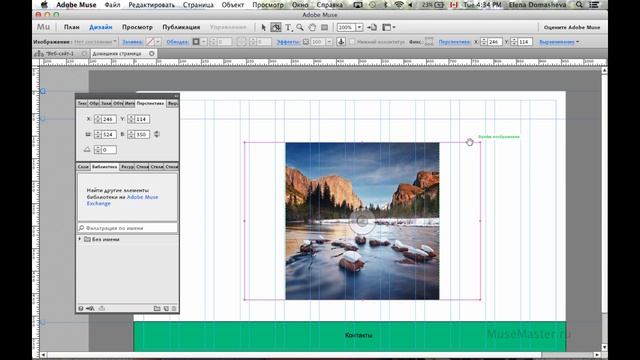
Task: Open the stroke swatch dropdown arrow
Action: 204,42
